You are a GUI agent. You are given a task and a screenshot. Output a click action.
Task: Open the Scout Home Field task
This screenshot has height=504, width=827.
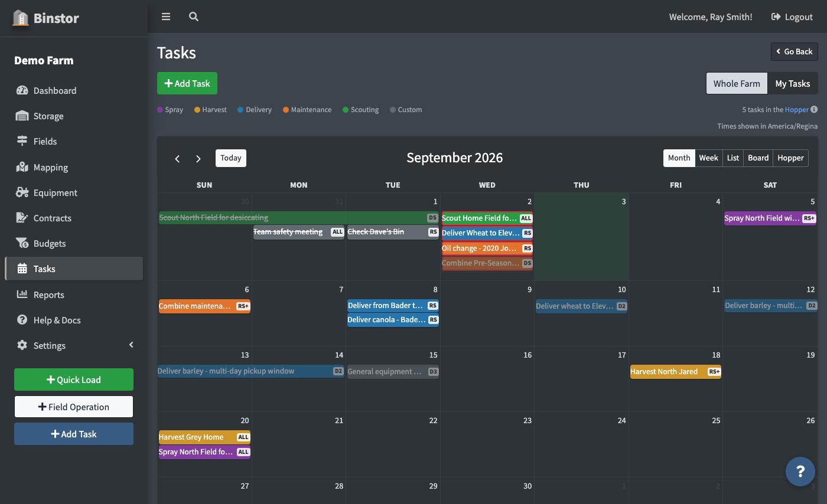[487, 218]
